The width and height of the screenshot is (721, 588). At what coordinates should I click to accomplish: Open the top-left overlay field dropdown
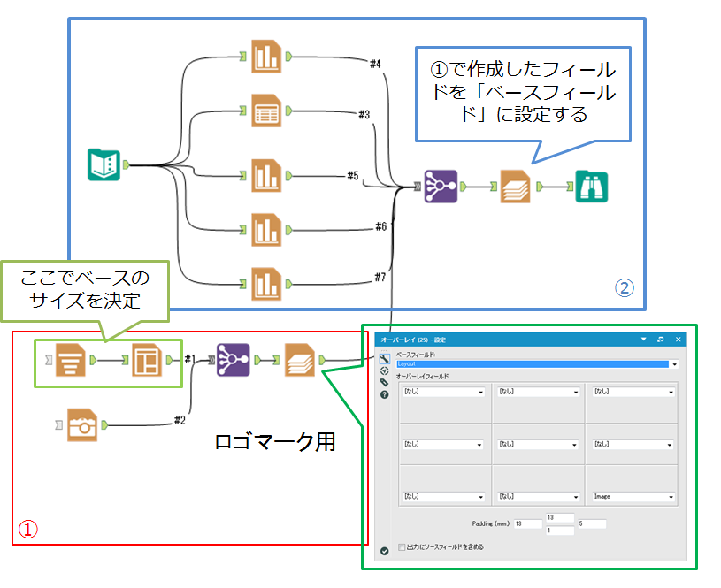[481, 391]
